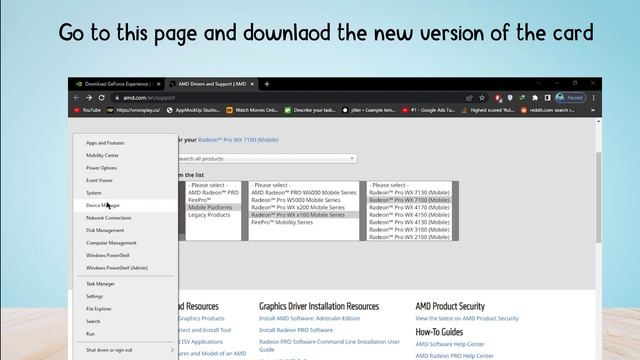The width and height of the screenshot is (640, 360).
Task: Switch to the Download GeForce Experience tab
Action: (x=117, y=84)
